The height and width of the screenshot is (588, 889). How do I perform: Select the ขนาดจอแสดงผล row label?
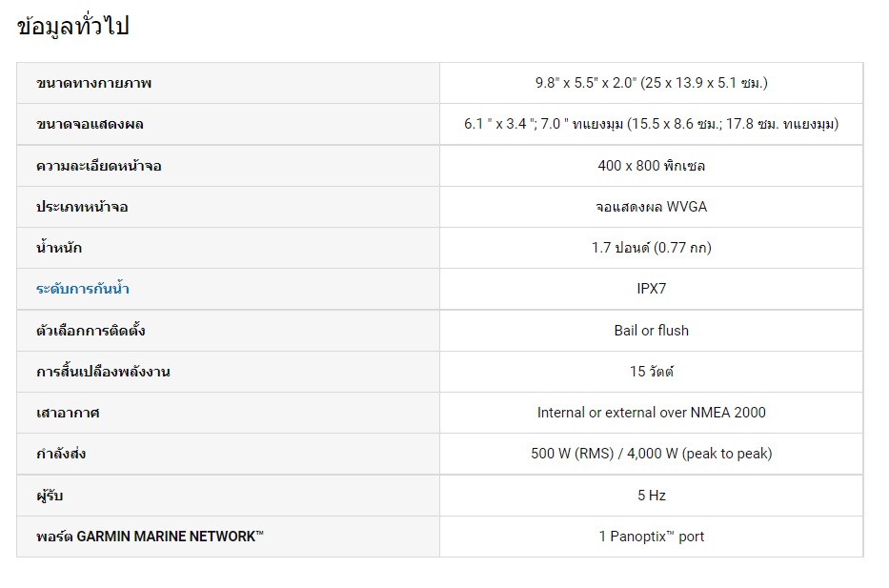90,124
